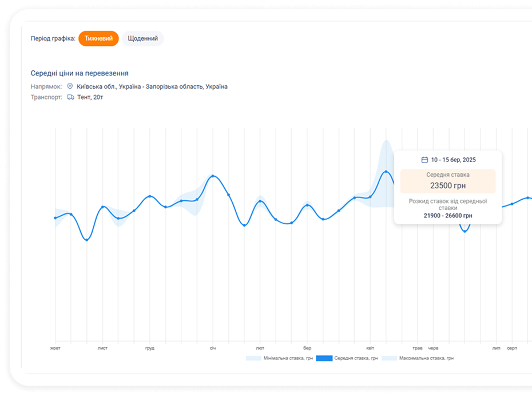Viewport: 532px width, 396px height.
Task: Click the calendar icon in the tooltip
Action: tap(424, 160)
